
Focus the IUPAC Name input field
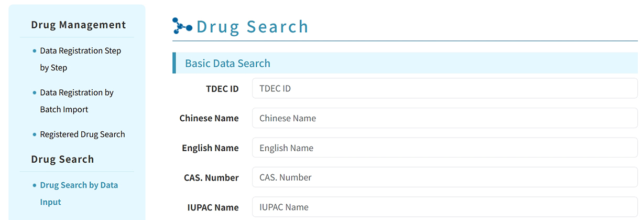[x=445, y=207]
